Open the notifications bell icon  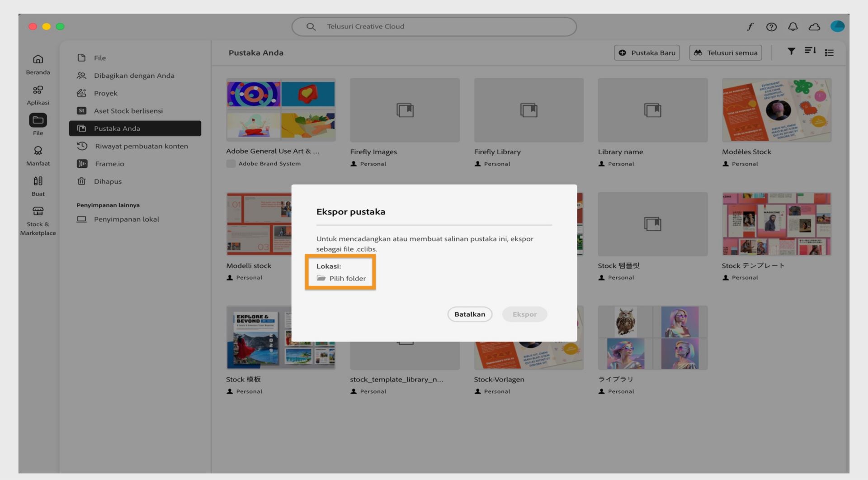click(793, 27)
